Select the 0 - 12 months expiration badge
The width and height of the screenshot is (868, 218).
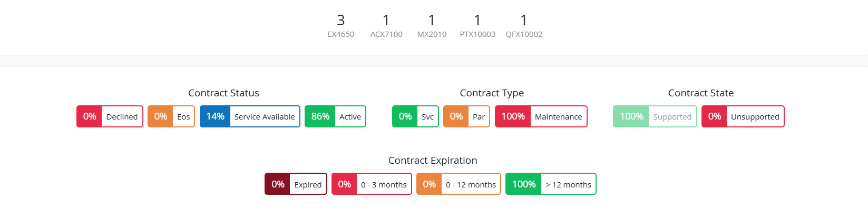(459, 184)
